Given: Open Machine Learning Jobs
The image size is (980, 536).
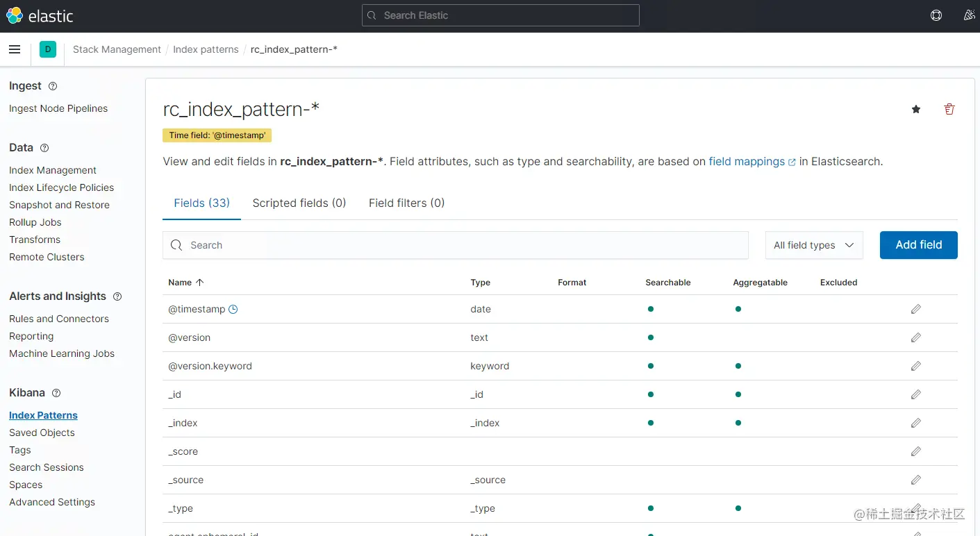Looking at the screenshot, I should click(x=62, y=353).
